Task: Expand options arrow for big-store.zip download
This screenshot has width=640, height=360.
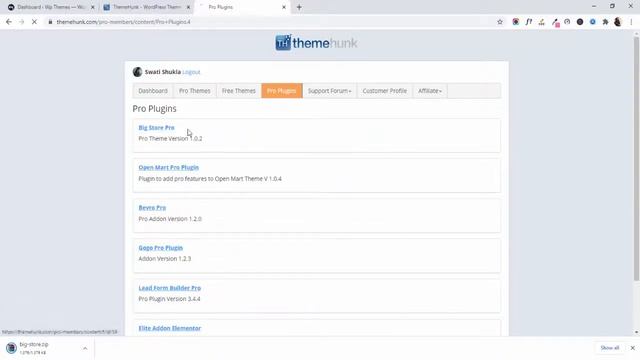Action: 85,348
